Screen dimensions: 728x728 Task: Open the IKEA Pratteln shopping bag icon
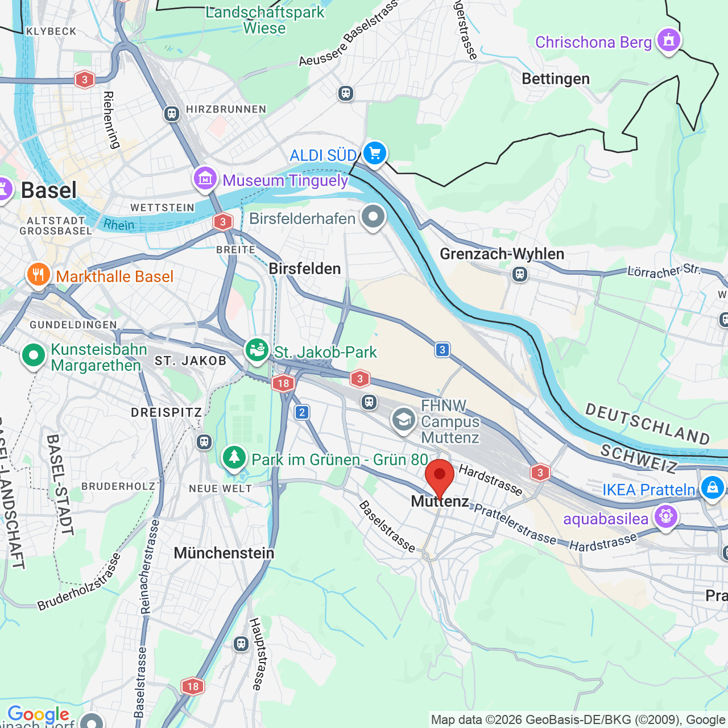point(712,488)
